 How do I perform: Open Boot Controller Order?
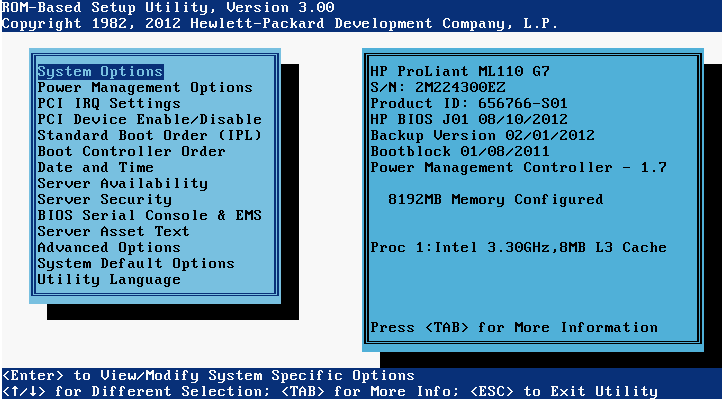pos(132,151)
